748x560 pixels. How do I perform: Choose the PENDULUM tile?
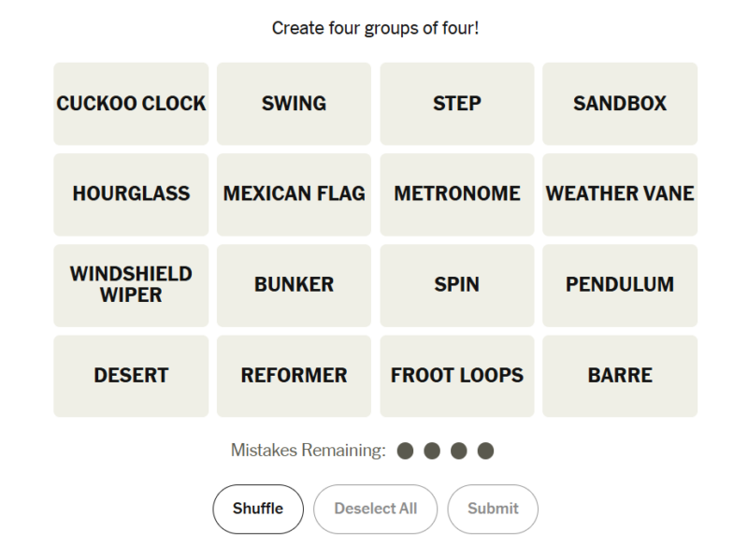(x=620, y=285)
